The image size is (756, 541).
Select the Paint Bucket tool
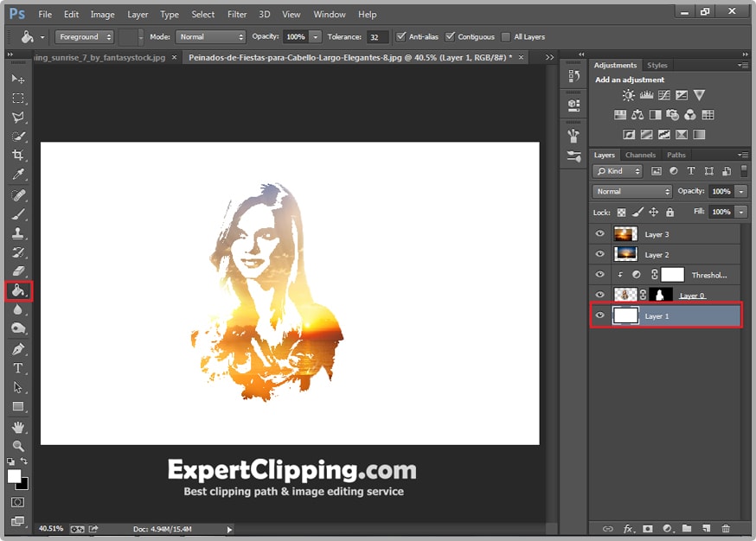(18, 291)
